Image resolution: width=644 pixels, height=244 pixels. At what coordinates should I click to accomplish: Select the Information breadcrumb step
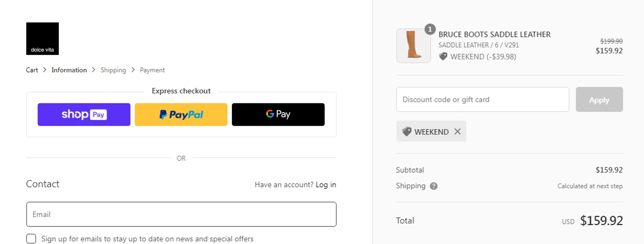[69, 70]
